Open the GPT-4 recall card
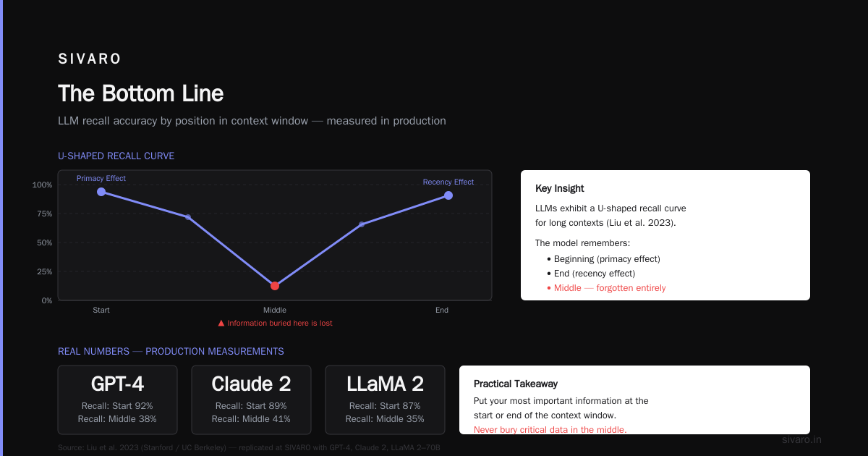 click(x=117, y=400)
